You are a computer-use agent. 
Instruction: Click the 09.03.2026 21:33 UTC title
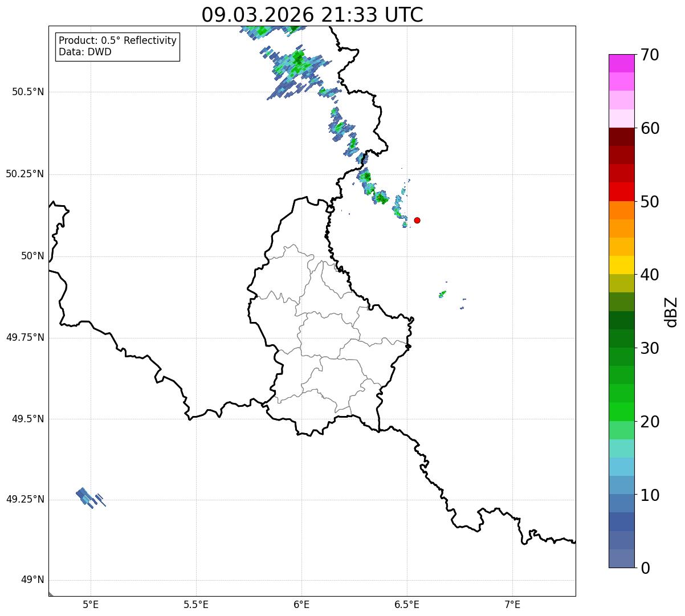pyautogui.click(x=312, y=15)
